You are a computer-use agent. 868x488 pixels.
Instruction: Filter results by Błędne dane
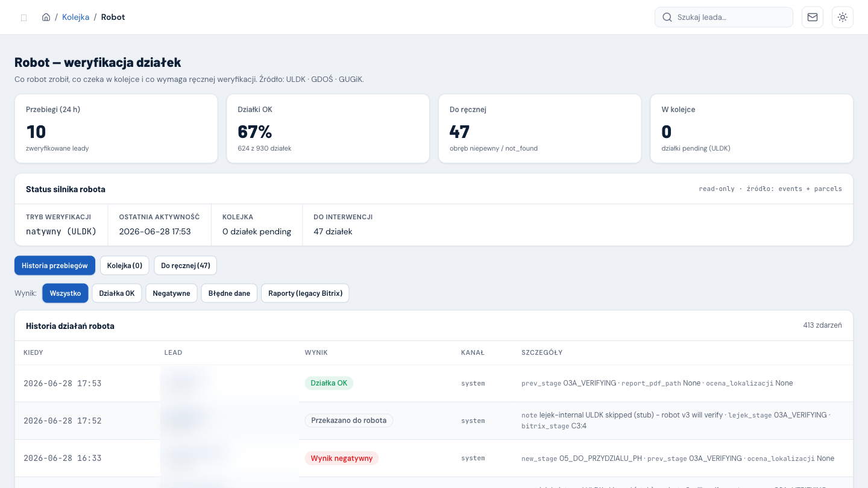pos(229,293)
